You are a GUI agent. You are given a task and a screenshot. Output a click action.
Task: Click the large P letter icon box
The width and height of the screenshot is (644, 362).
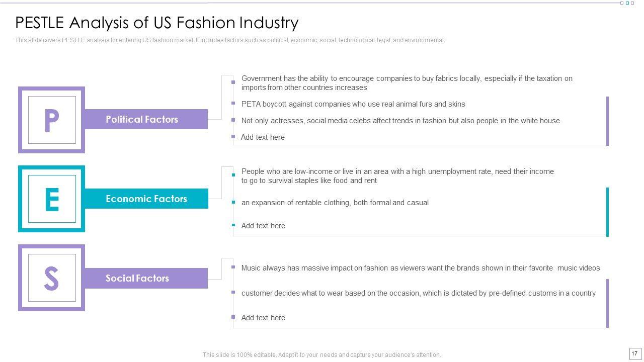tap(51, 120)
